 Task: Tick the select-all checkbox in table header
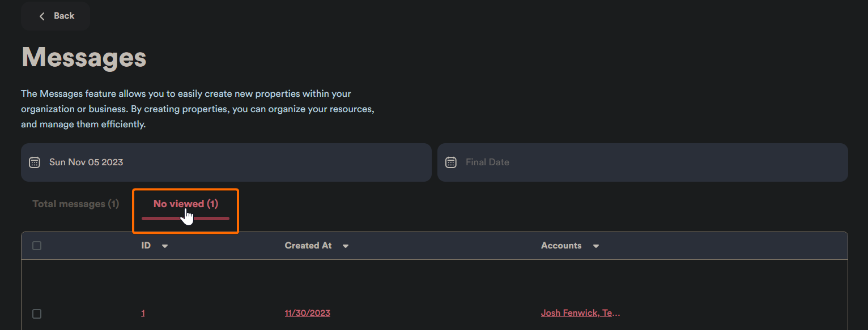tap(37, 246)
